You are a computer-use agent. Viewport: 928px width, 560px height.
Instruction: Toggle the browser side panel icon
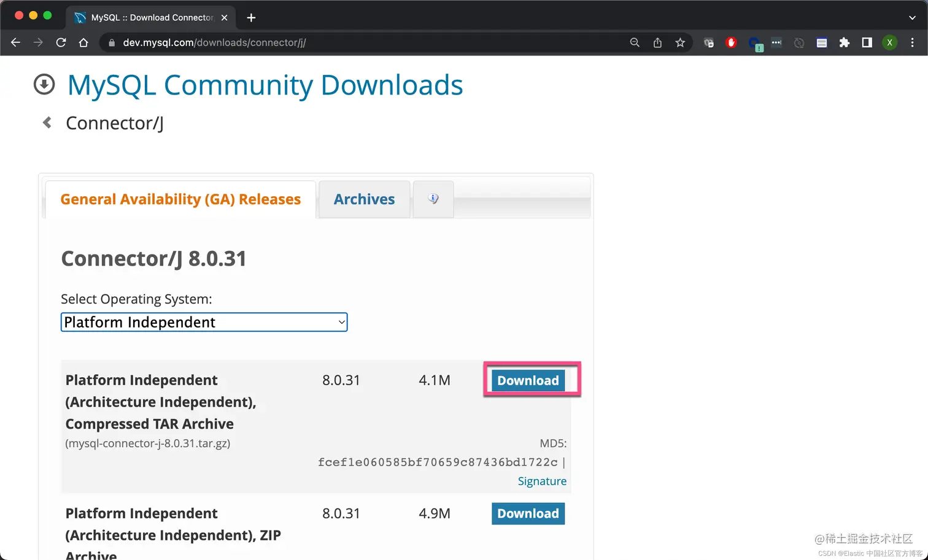867,42
